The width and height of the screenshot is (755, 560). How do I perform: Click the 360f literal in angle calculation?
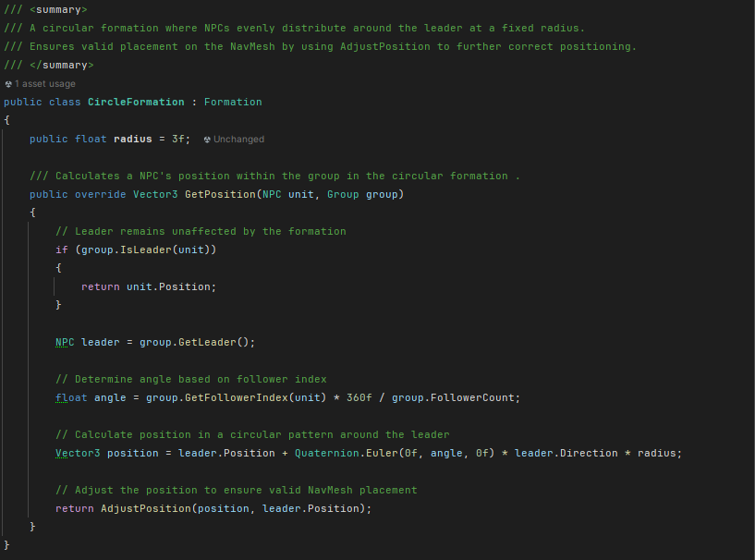point(359,397)
